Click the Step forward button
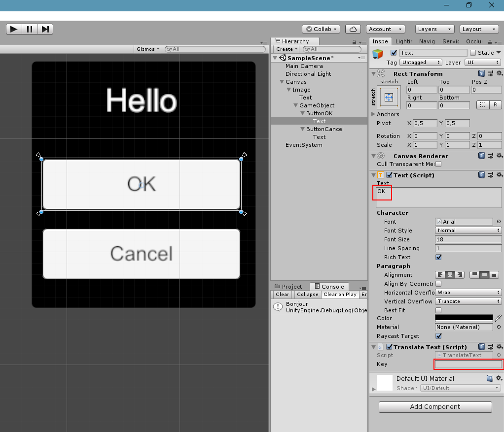Image resolution: width=504 pixels, height=432 pixels. [45, 29]
